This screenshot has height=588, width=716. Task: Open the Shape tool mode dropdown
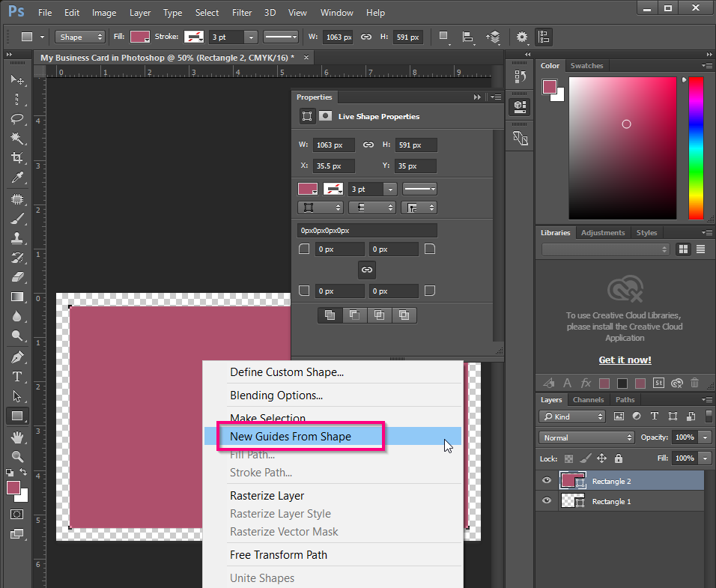coord(79,36)
